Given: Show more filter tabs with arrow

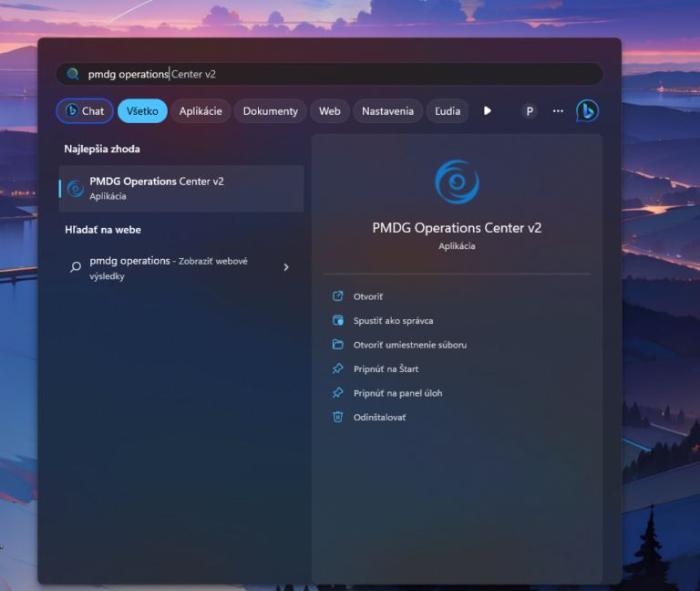Looking at the screenshot, I should click(488, 110).
